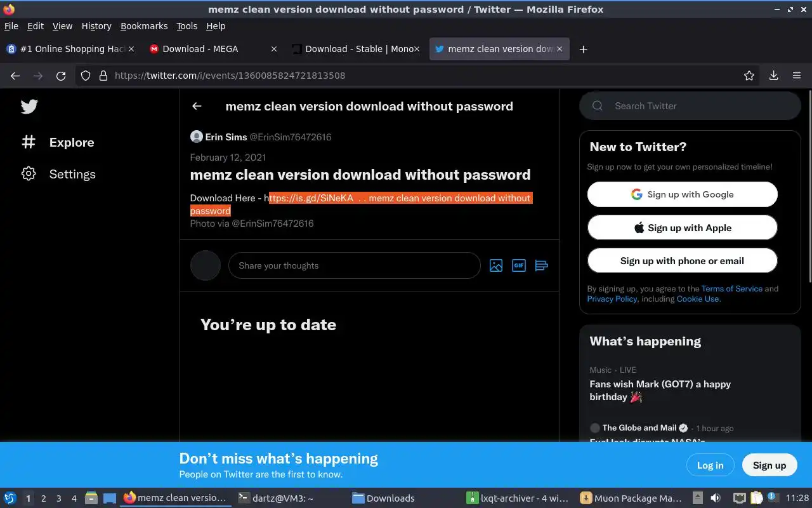This screenshot has height=508, width=812.
Task: Click the Log in button
Action: [710, 465]
